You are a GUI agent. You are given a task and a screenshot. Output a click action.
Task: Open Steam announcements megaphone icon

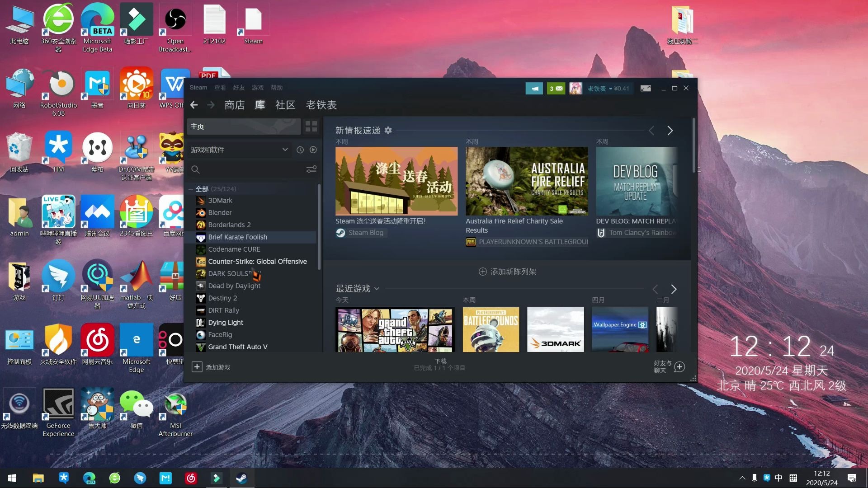pyautogui.click(x=534, y=89)
